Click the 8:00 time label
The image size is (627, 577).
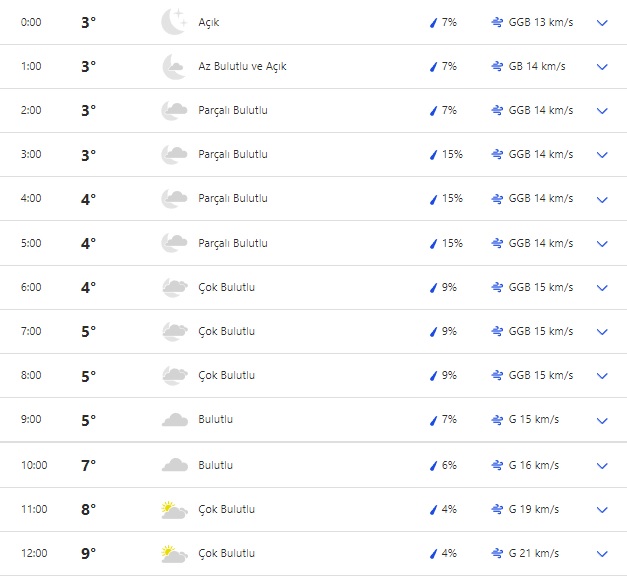point(31,376)
